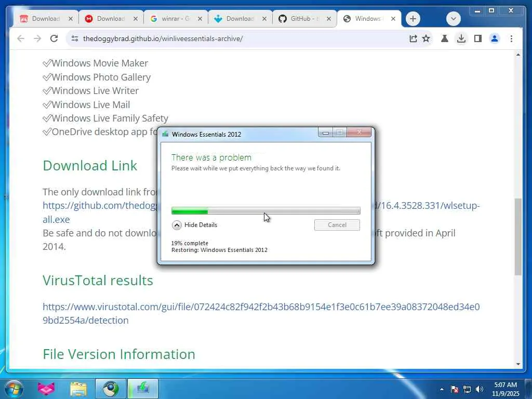Click the Windows Live Writer list item
This screenshot has width=532, height=399.
(x=90, y=91)
